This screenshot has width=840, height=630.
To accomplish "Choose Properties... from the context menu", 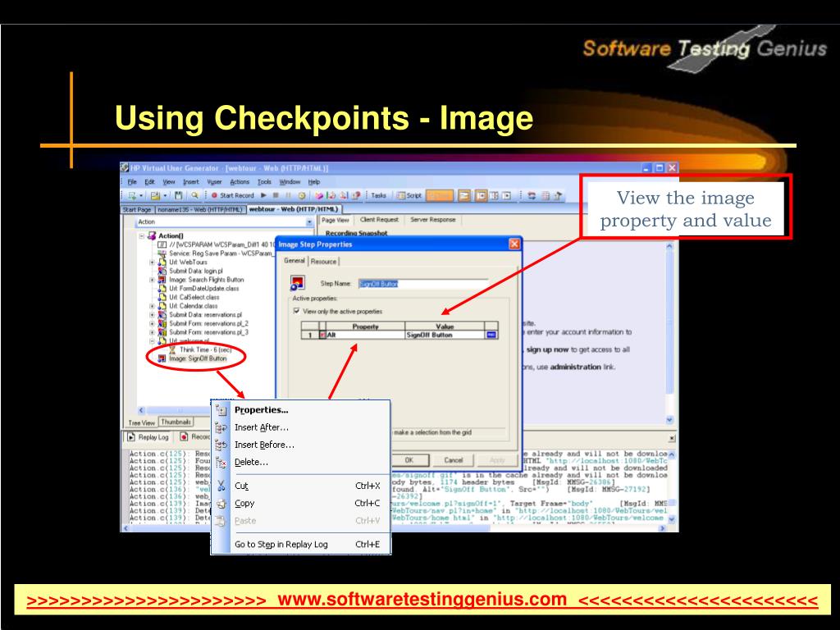I will click(x=262, y=410).
